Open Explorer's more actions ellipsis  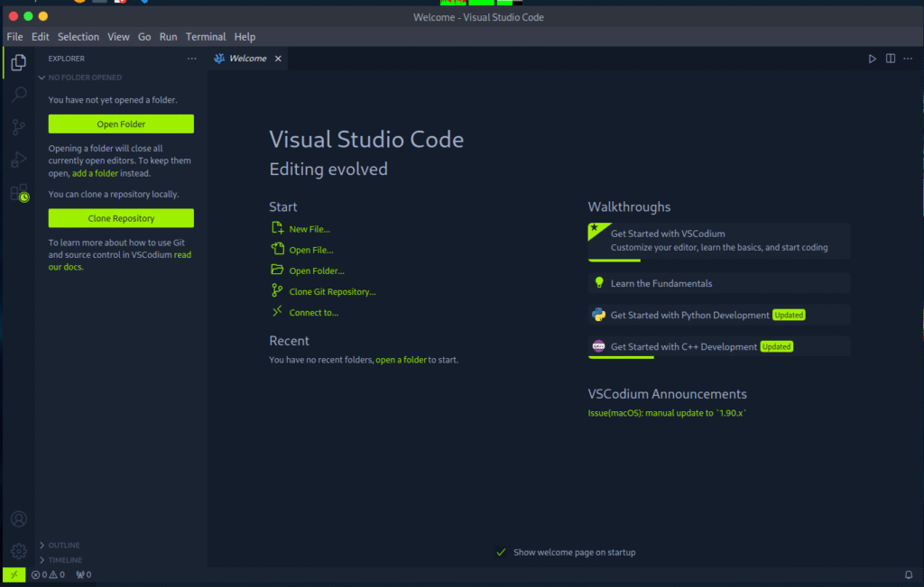point(191,59)
